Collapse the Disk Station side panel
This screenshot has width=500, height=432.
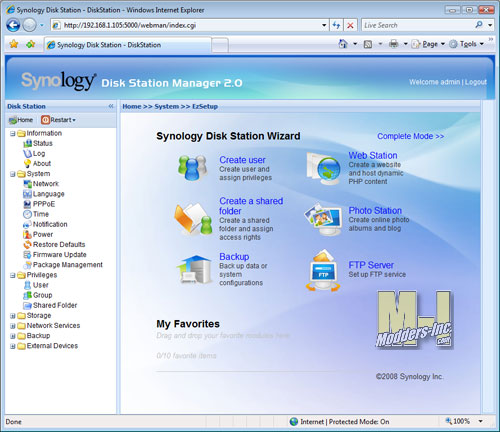[x=111, y=106]
